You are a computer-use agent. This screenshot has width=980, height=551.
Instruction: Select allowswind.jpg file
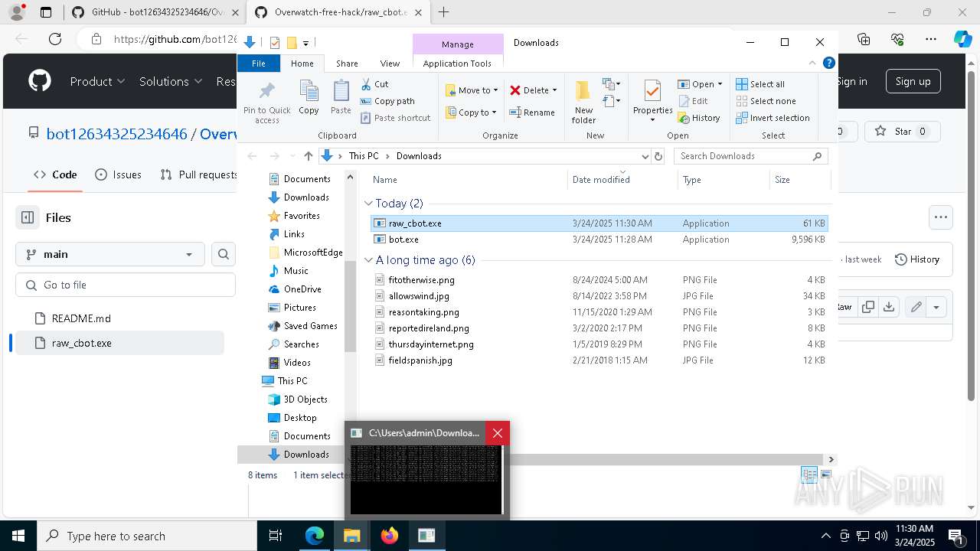[x=599, y=296]
